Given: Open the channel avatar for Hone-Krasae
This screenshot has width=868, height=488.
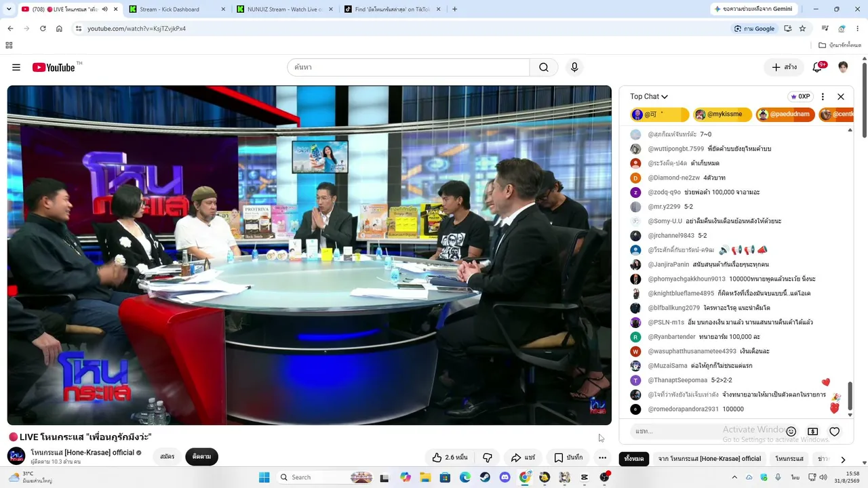Looking at the screenshot, I should point(16,456).
